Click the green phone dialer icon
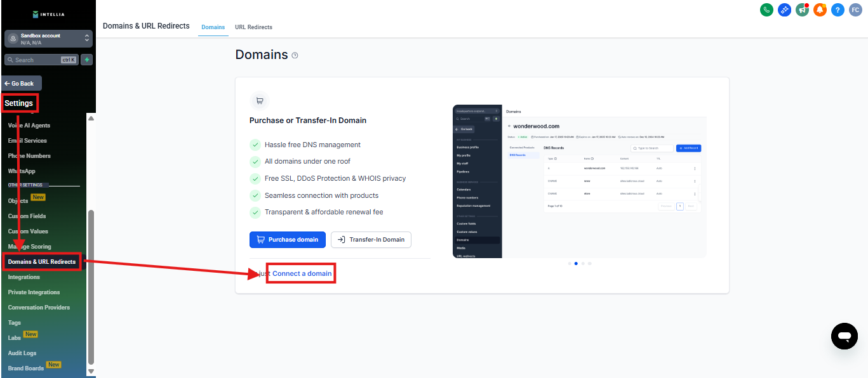This screenshot has height=378, width=868. (x=766, y=10)
